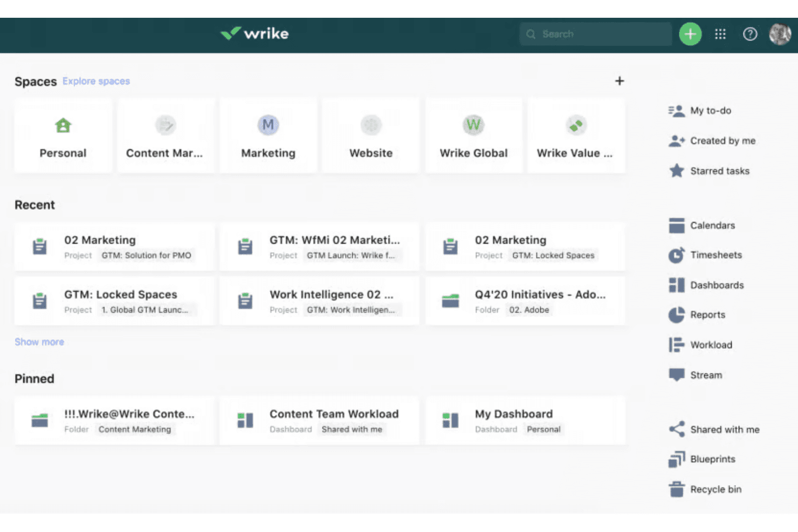
Task: Open the Content Mar... space
Action: coord(166,135)
